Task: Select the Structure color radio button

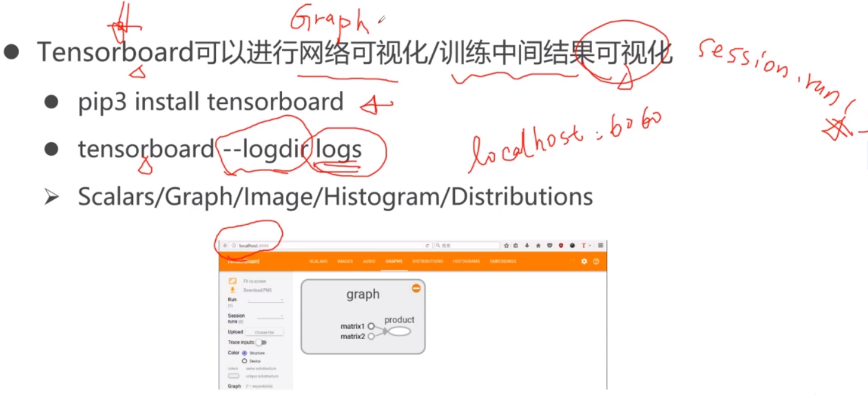Action: coord(244,353)
